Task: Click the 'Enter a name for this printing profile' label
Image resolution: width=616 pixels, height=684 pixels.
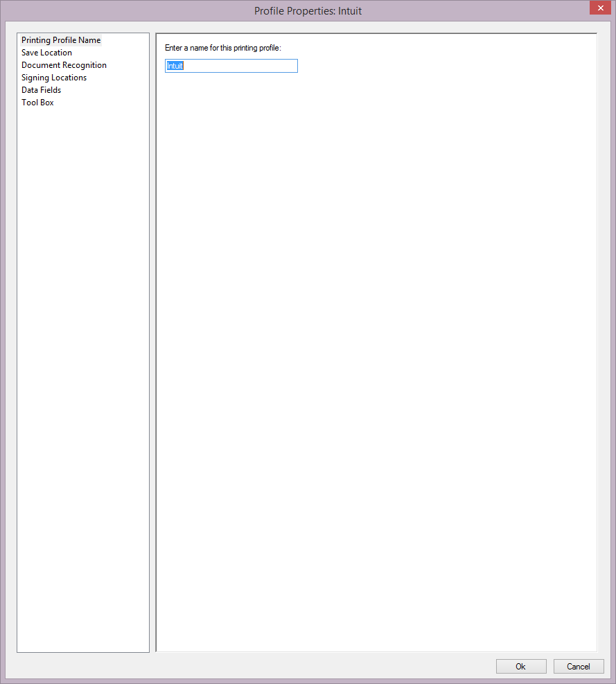Action: (x=222, y=48)
